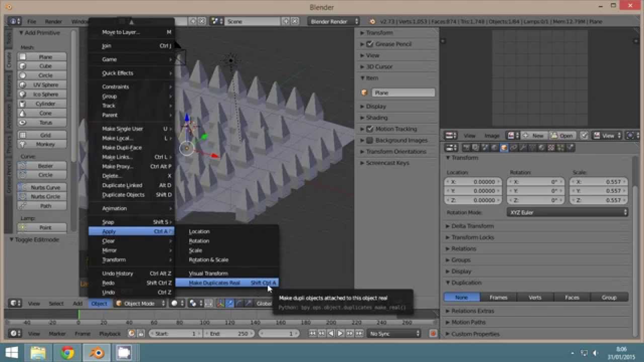Click the timeline lock range icon
Screen dimensions: 644x362
(141, 333)
